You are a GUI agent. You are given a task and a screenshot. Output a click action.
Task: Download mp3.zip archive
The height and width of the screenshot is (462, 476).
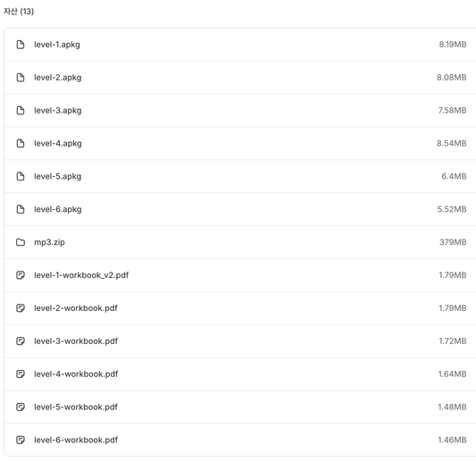[x=49, y=242]
